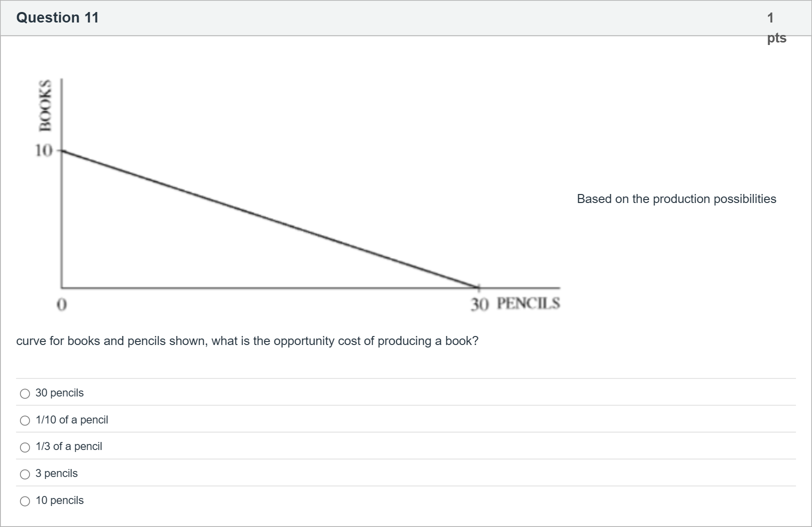812x527 pixels.
Task: Click the "10 pencils" answer label text
Action: (59, 500)
